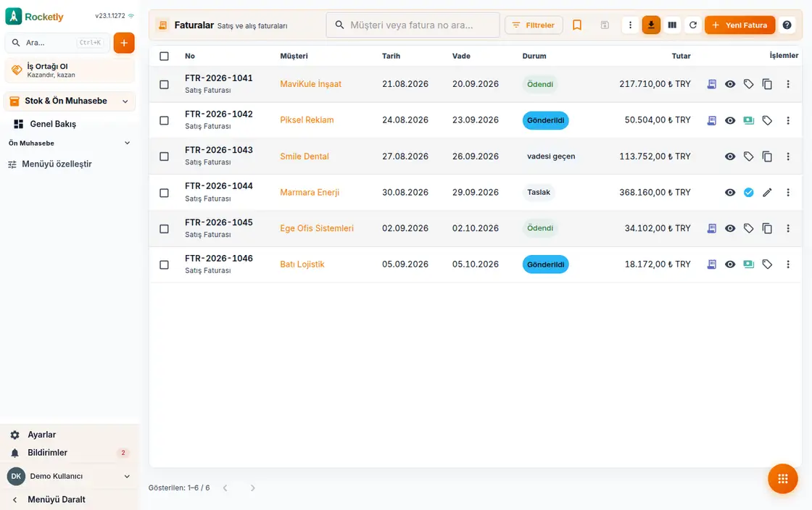Click the orange bookmark icon beside Filtreler
This screenshot has height=510, width=812.
click(x=577, y=25)
